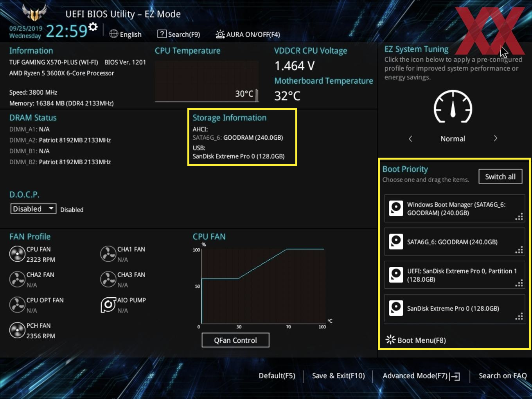The height and width of the screenshot is (399, 532).
Task: Open Search on FAQ
Action: (503, 376)
